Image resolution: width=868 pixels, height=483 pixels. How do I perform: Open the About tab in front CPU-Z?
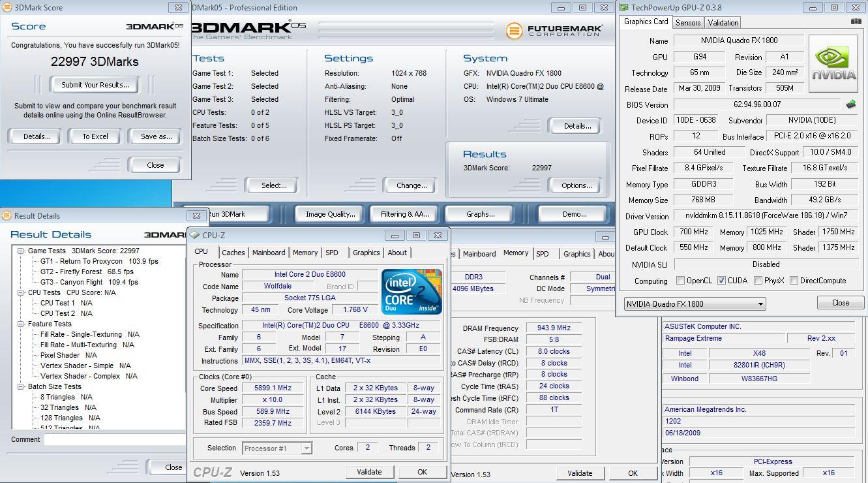pos(397,253)
